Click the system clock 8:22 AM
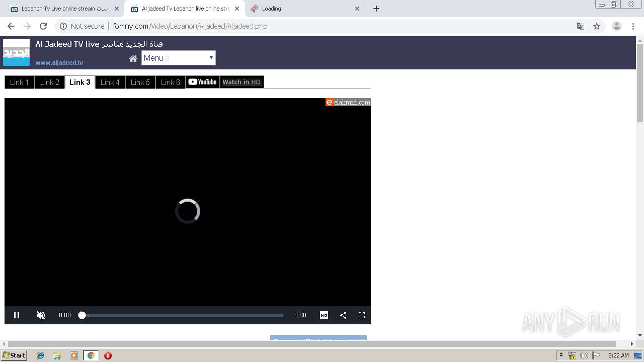 click(618, 355)
